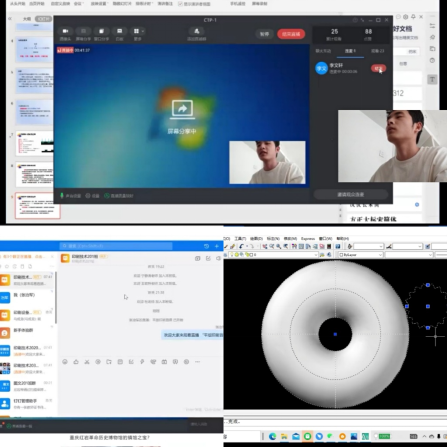Click the pause button beside end broadcast
The height and width of the screenshot is (448, 448).
[x=264, y=34]
